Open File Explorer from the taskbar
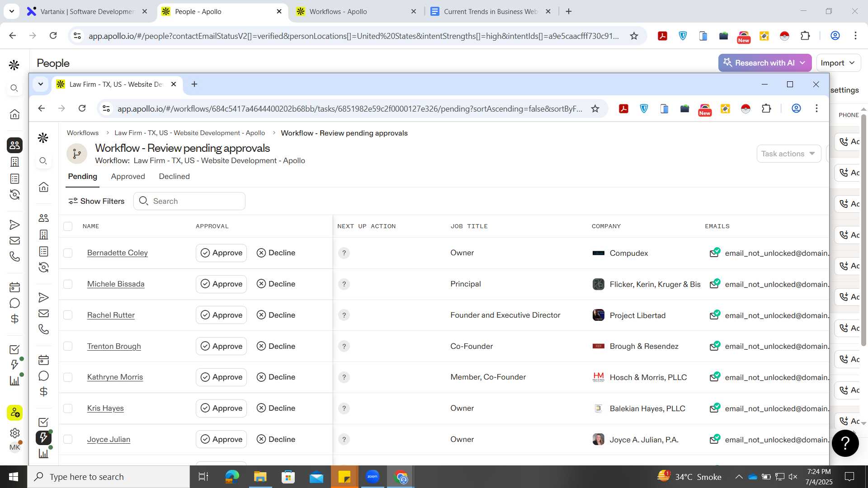The image size is (868, 488). point(260,477)
